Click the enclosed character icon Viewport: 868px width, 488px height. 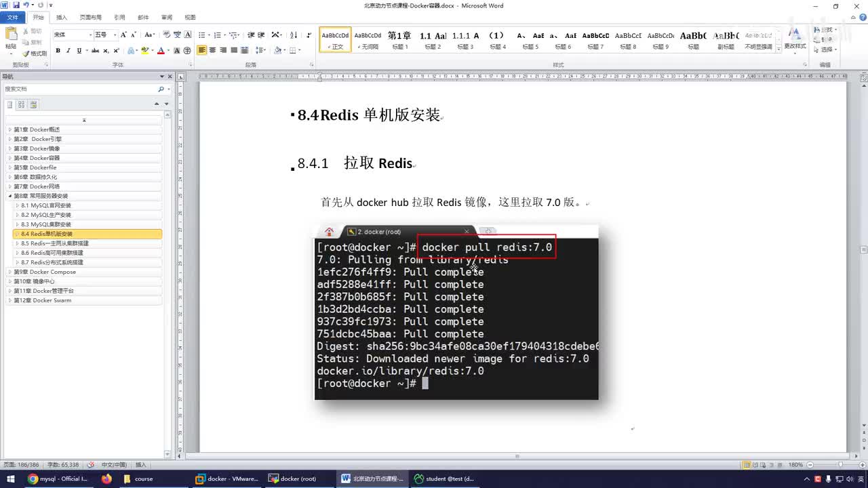[x=186, y=50]
